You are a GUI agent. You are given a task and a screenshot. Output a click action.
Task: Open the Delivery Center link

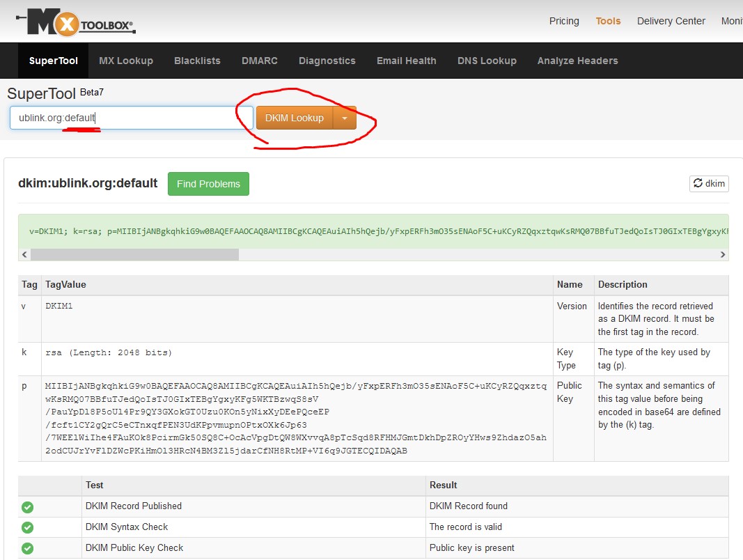(x=671, y=21)
